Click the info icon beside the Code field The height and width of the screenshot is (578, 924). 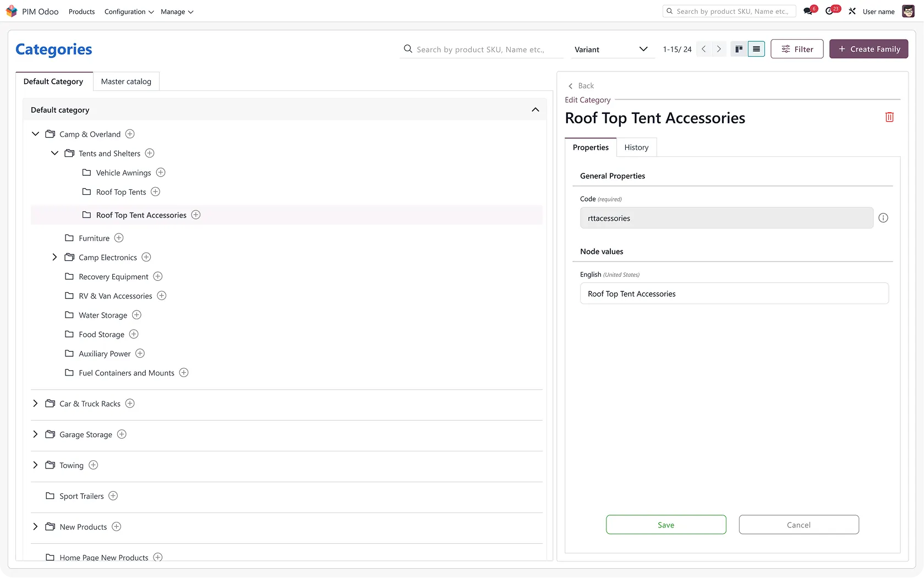[x=883, y=218]
